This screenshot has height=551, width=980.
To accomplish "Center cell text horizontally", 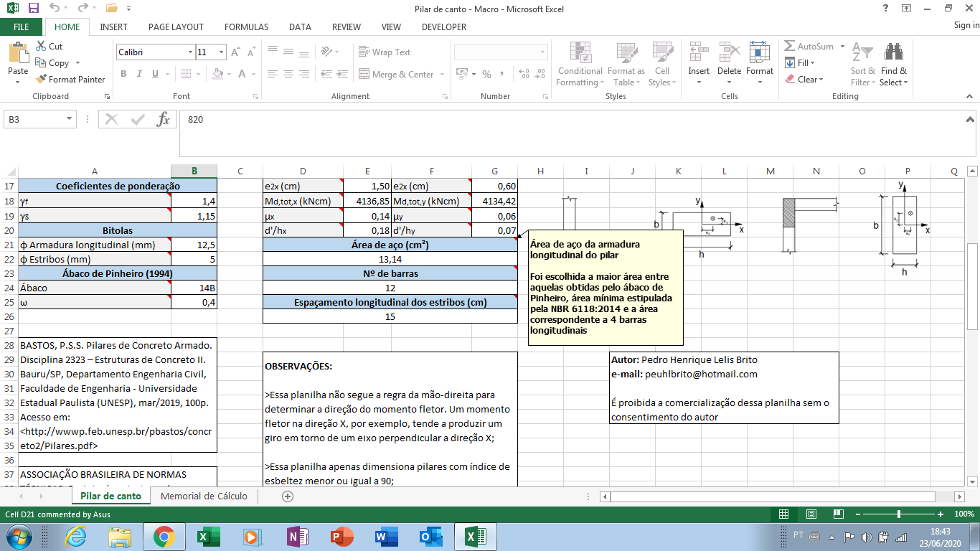I will pyautogui.click(x=288, y=74).
